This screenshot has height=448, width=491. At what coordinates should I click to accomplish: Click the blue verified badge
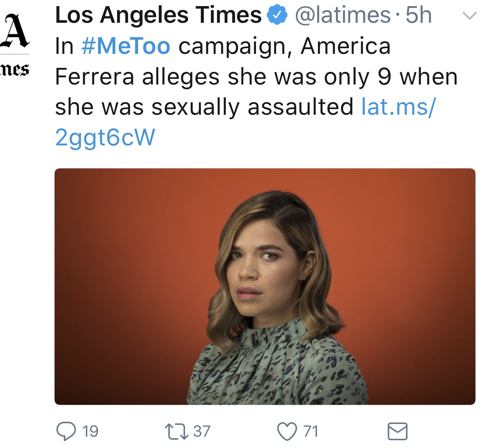click(276, 17)
